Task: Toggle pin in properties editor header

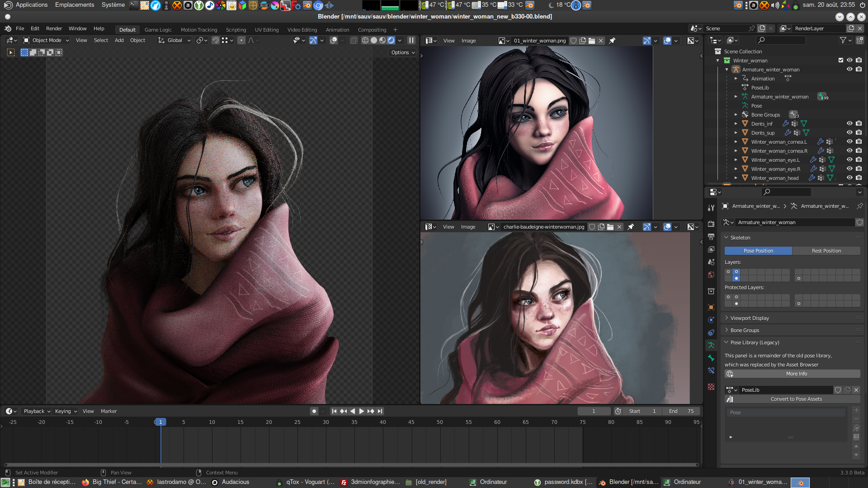Action: click(x=859, y=206)
